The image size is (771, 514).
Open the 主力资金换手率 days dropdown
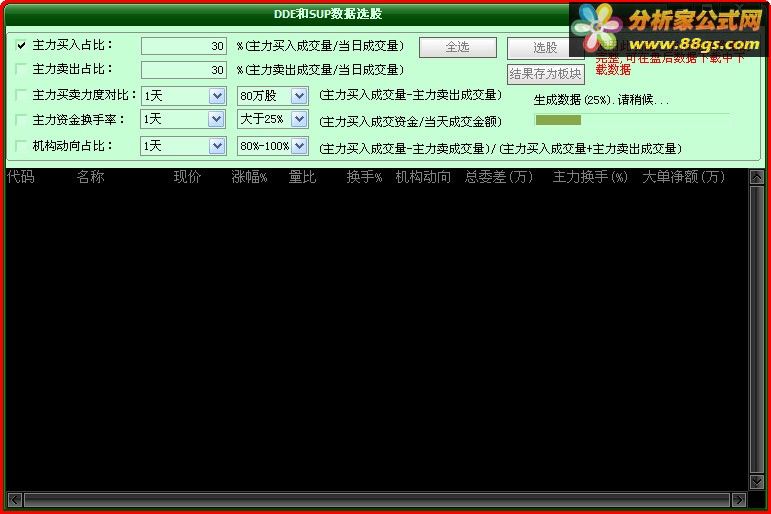pos(216,119)
